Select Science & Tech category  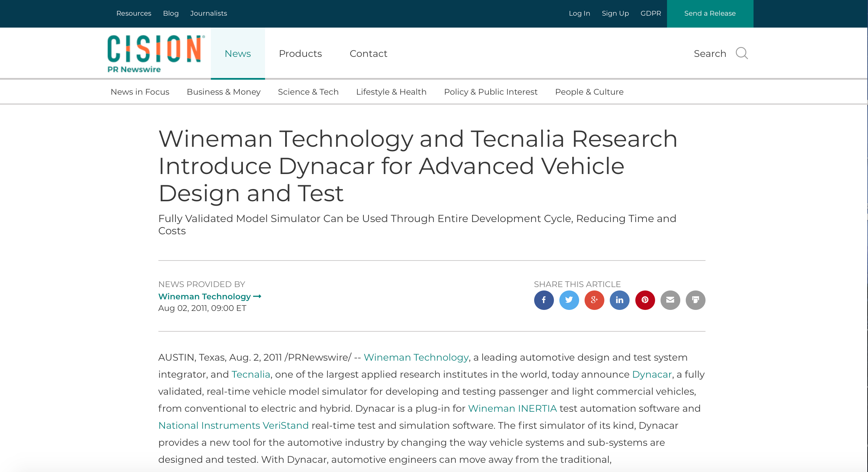(308, 92)
